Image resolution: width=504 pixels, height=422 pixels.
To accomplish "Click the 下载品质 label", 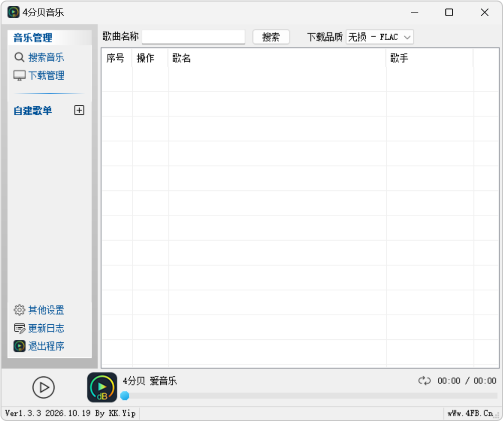I will coord(325,37).
